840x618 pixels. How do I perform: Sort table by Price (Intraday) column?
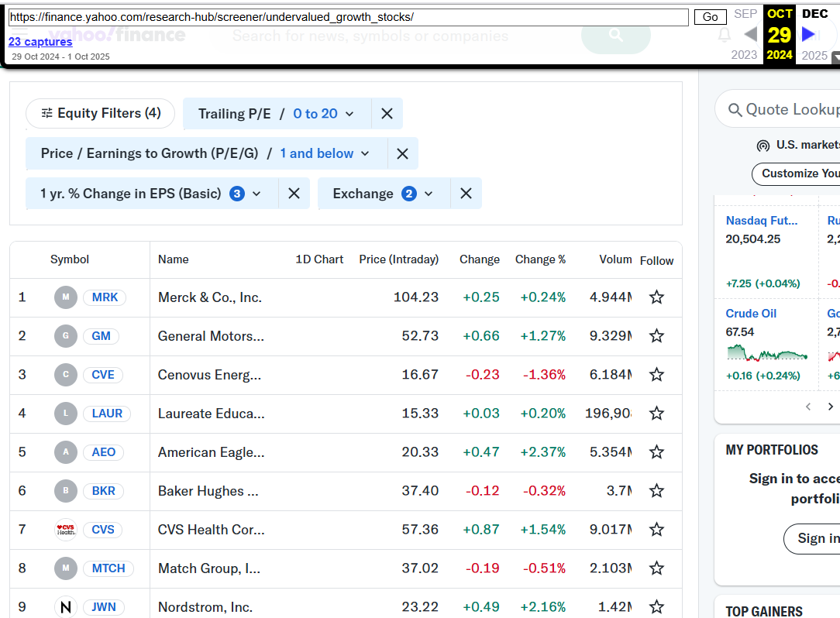(398, 259)
